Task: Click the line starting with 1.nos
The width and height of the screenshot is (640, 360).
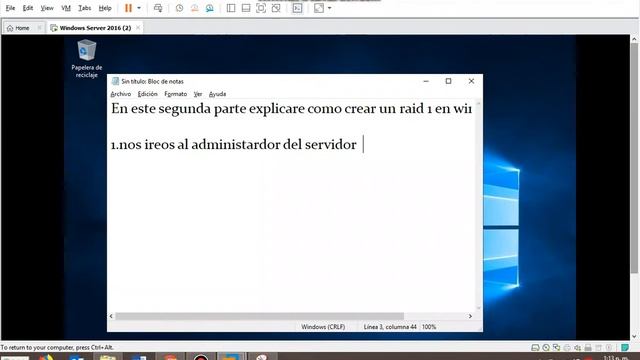Action: [233, 144]
